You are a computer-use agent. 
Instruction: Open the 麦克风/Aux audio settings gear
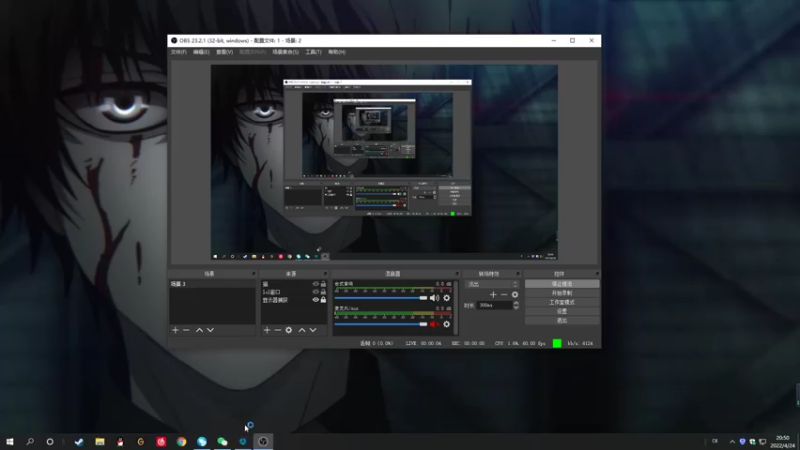446,324
